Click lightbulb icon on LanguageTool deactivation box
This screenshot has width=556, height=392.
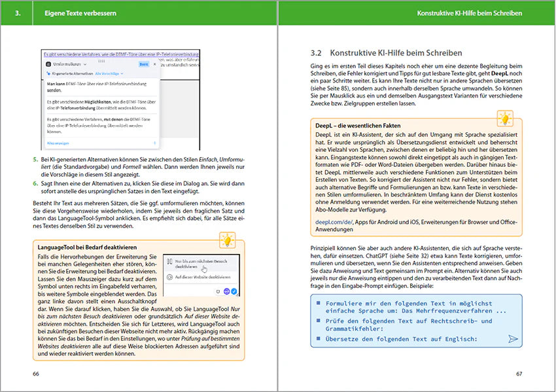tap(227, 241)
